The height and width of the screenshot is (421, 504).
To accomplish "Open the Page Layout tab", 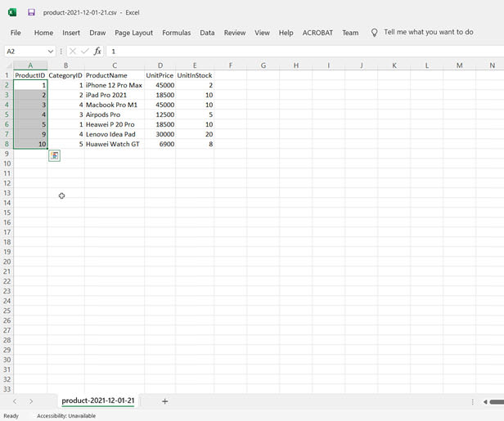I will click(133, 33).
